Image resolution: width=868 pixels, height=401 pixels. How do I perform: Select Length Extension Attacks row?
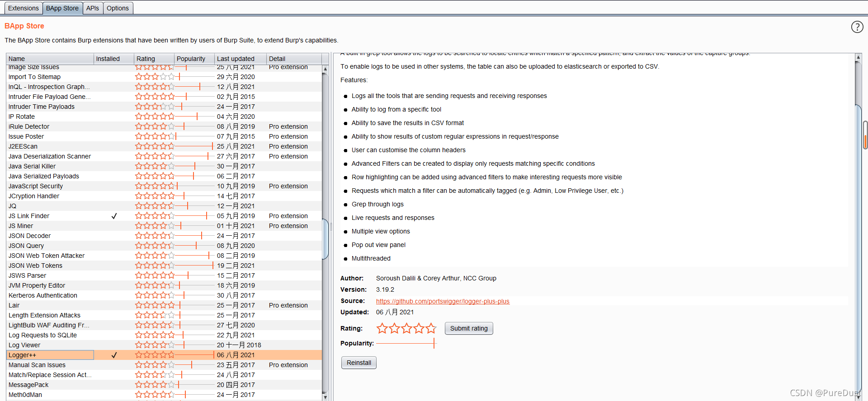(x=165, y=315)
